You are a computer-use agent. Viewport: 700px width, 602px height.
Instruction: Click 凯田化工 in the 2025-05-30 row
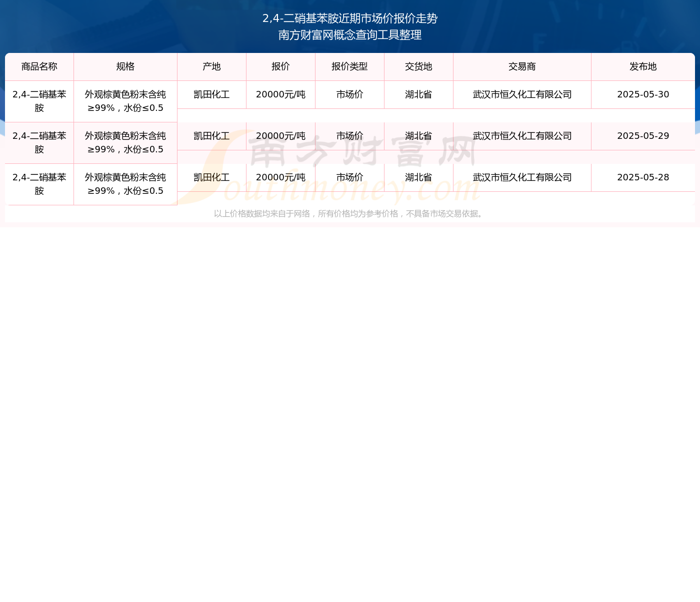pos(211,94)
